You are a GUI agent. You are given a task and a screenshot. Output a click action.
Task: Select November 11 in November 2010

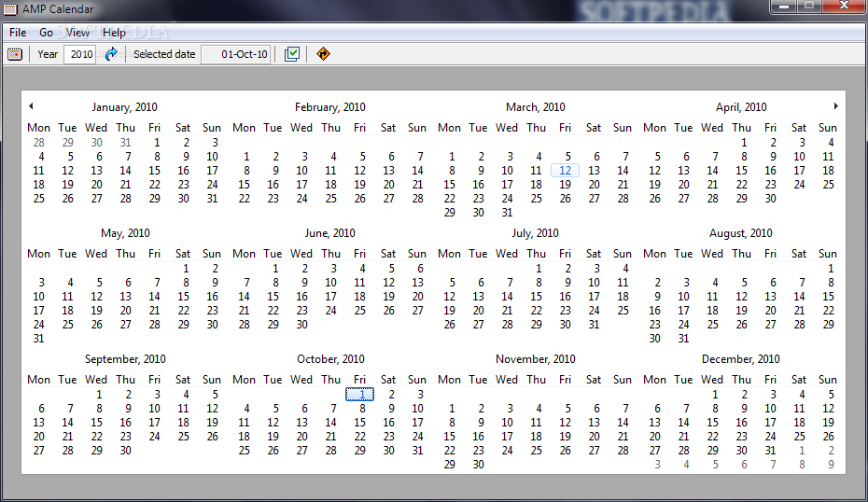tap(536, 423)
